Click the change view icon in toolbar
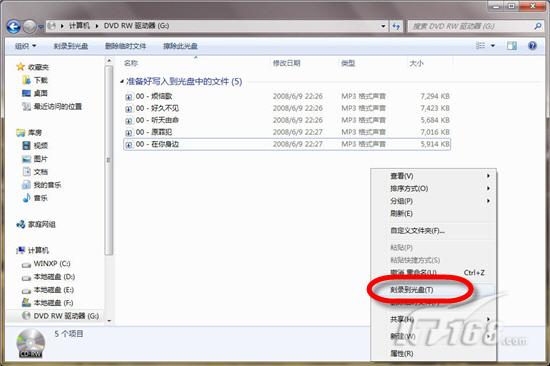The width and height of the screenshot is (550, 366). point(480,46)
